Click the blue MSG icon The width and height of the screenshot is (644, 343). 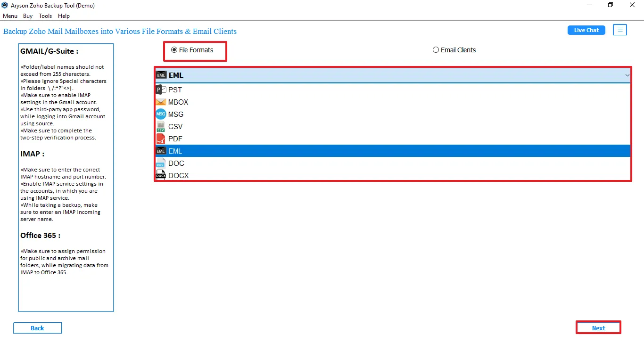(x=161, y=114)
